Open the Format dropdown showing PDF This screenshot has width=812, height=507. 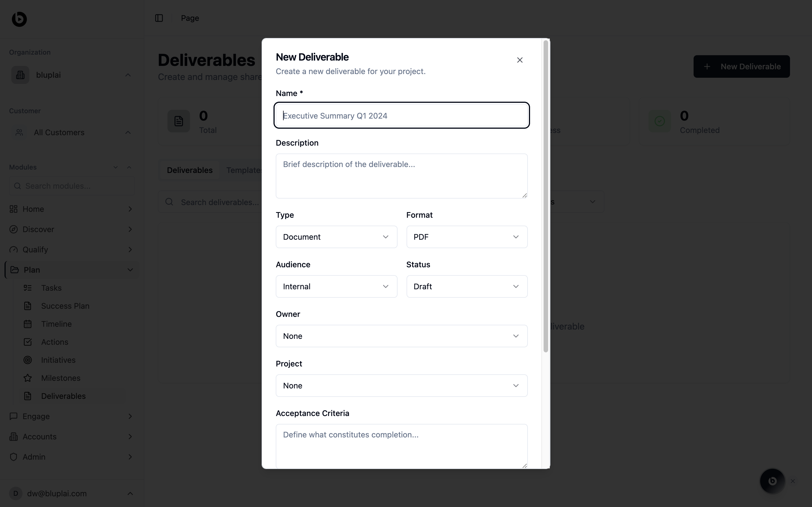467,237
